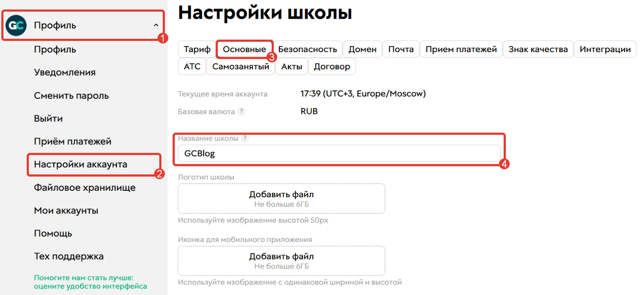Click the Название школы input field

[x=339, y=154]
